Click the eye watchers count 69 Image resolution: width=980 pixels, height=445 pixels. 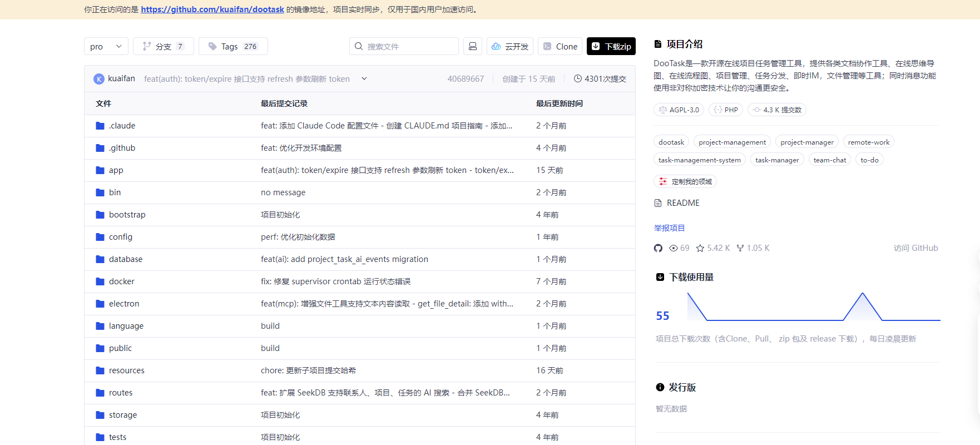tap(679, 248)
